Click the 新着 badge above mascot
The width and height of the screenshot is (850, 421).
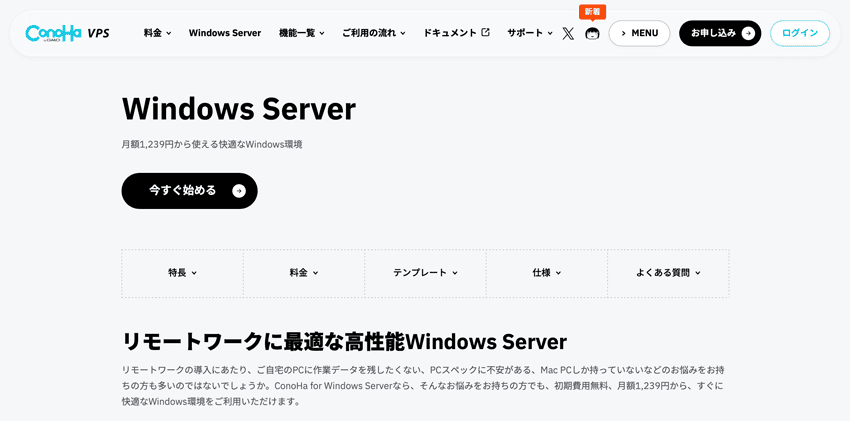(x=592, y=11)
